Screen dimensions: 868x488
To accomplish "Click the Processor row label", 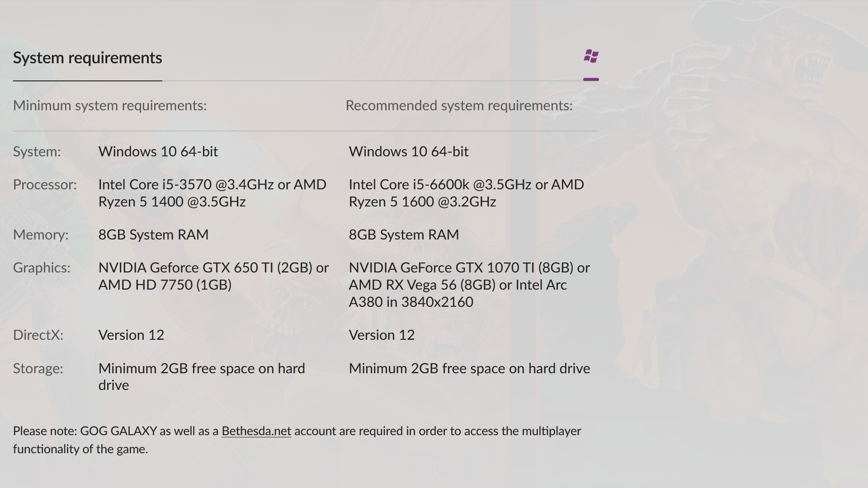I will click(45, 185).
